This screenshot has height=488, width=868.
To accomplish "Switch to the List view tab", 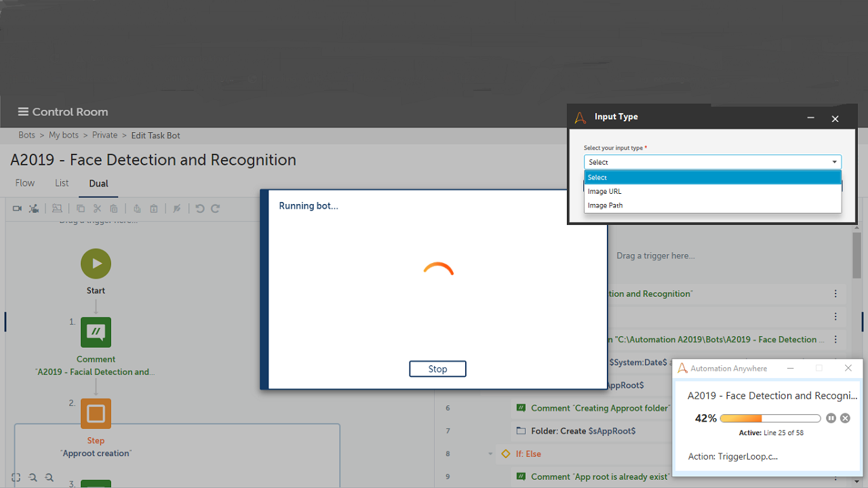I will coord(62,183).
